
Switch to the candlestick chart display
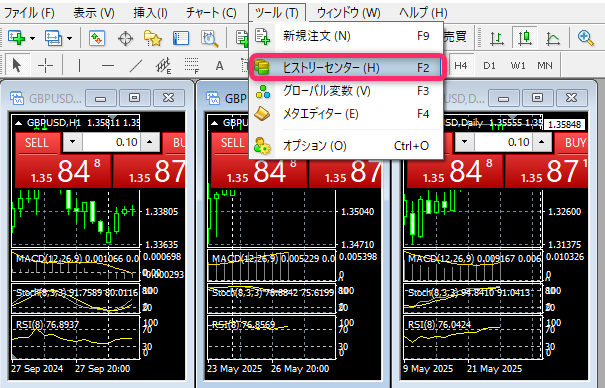(x=525, y=37)
